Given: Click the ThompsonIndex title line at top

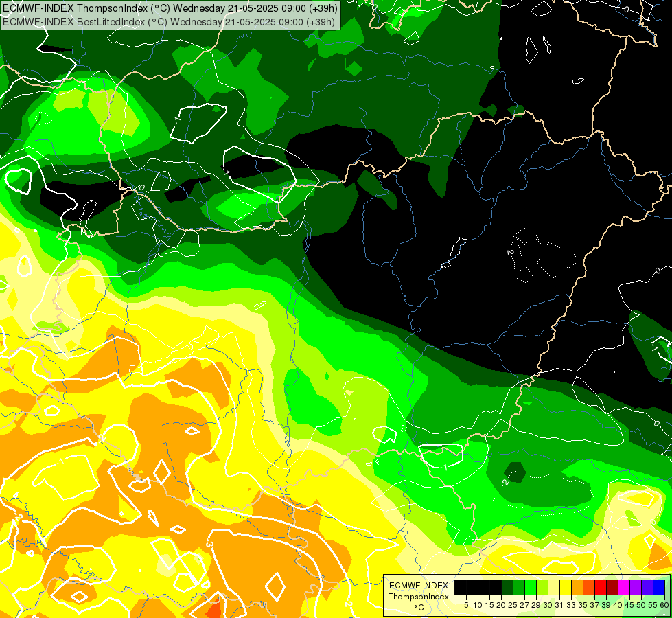Looking at the screenshot, I should click(170, 8).
